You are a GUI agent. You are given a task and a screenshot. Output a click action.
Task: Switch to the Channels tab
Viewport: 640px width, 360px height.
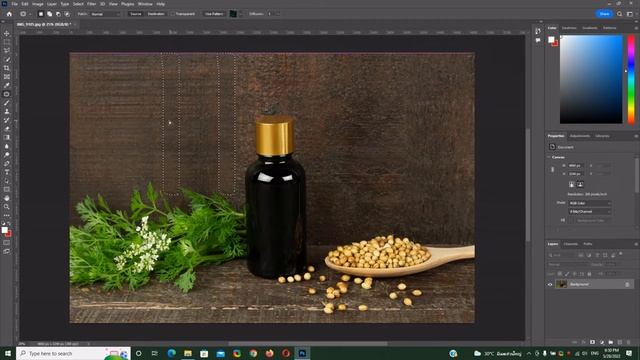tap(571, 244)
